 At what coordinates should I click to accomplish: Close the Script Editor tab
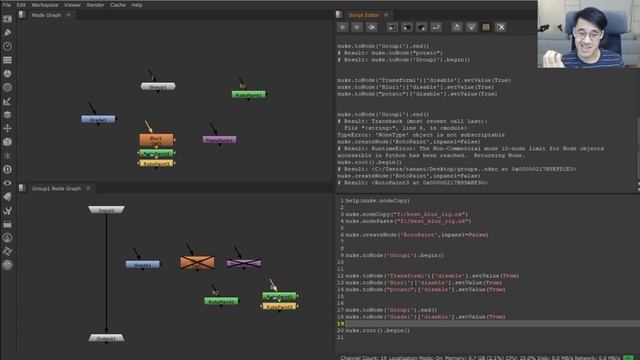386,15
